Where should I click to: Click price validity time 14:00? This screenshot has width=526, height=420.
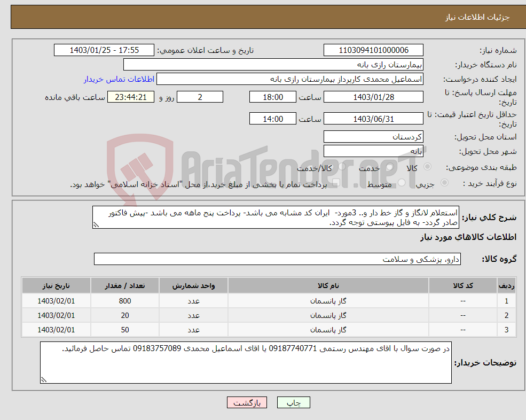[x=273, y=119]
